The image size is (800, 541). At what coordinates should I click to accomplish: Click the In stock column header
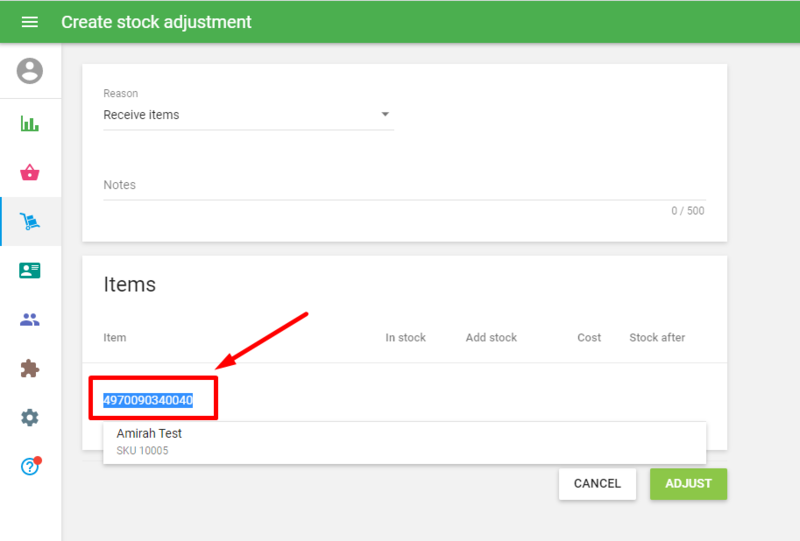point(405,338)
